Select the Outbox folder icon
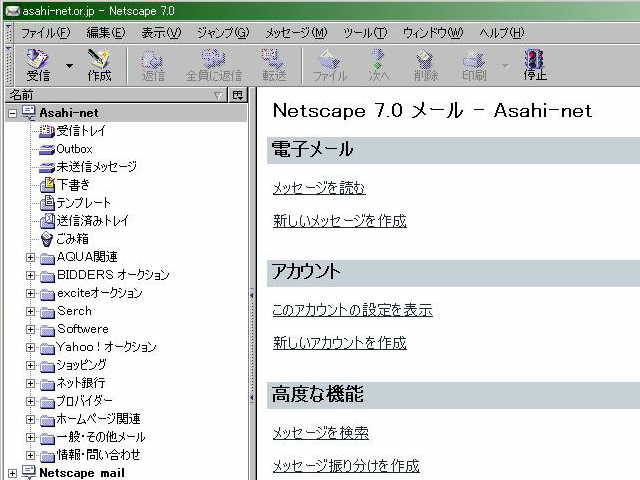 coord(47,149)
